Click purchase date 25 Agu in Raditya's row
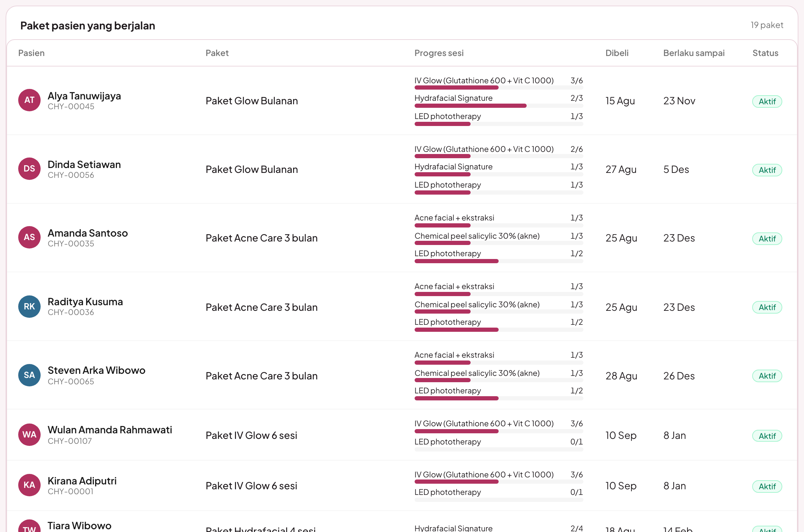This screenshot has width=804, height=532. tap(622, 307)
